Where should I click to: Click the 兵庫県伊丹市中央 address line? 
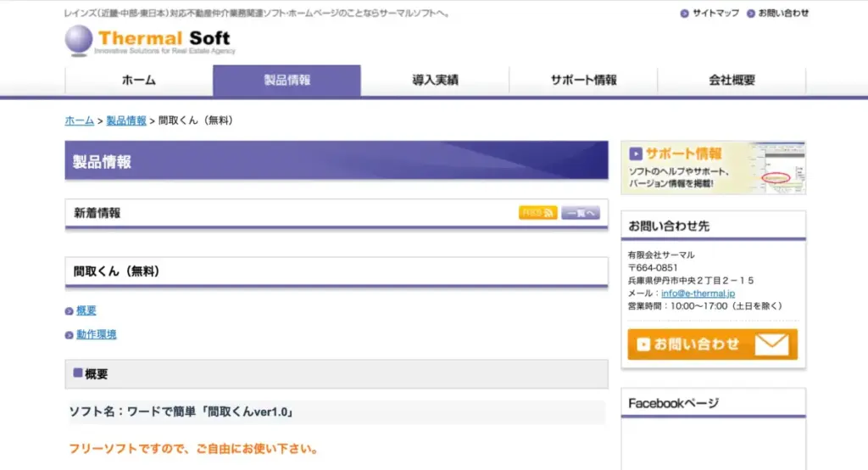tap(691, 281)
